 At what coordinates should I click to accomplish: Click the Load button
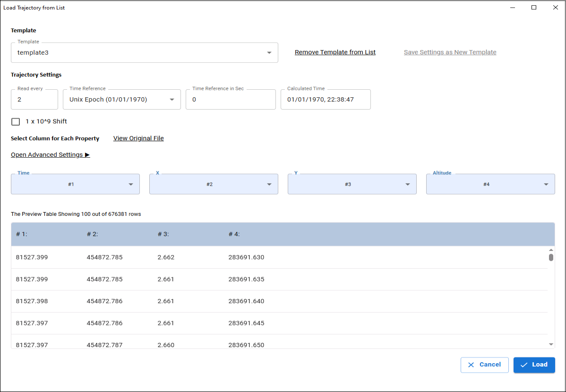coord(534,365)
